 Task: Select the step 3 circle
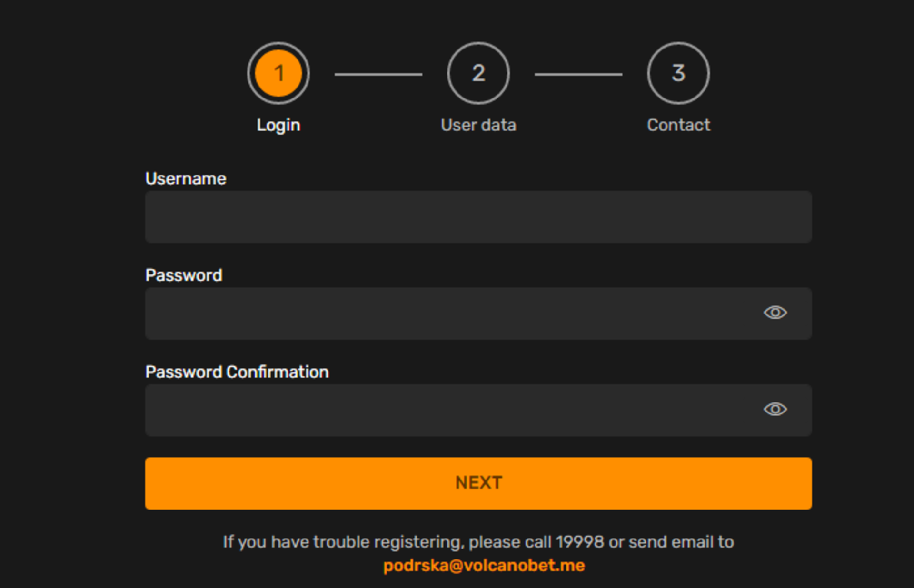pos(678,73)
